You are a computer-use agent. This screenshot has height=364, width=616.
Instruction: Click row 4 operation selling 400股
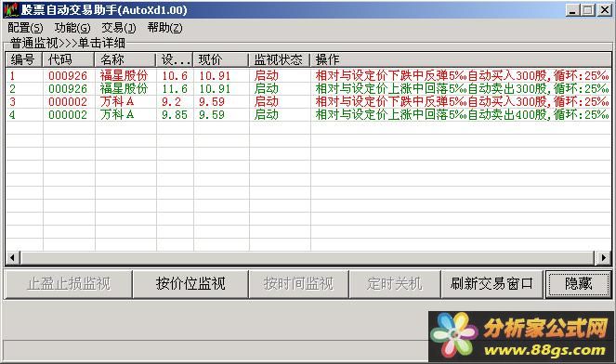(x=462, y=114)
